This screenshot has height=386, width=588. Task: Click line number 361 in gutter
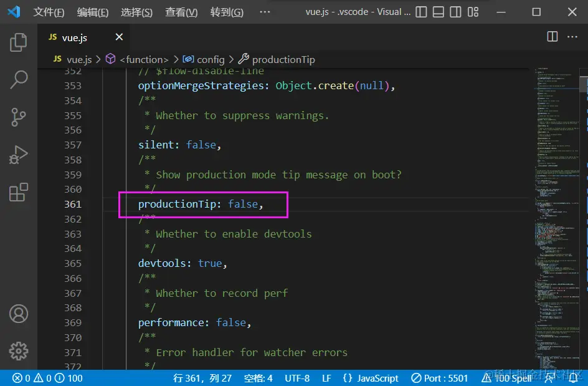[73, 205]
